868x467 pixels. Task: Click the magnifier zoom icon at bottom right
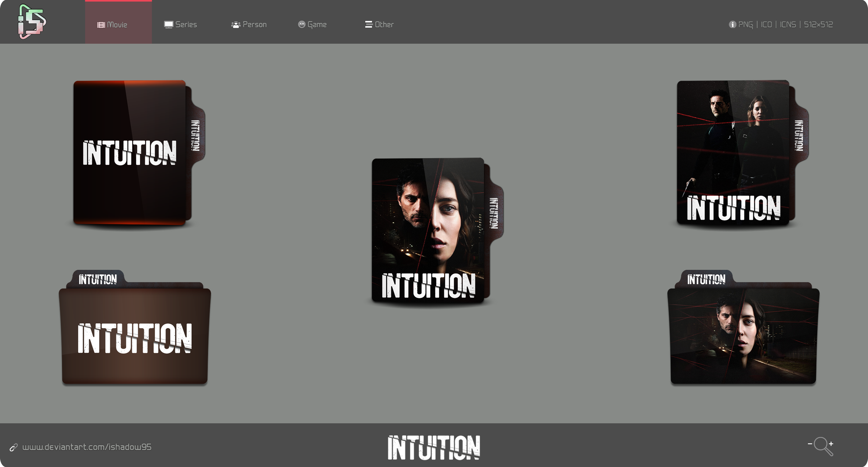click(821, 446)
